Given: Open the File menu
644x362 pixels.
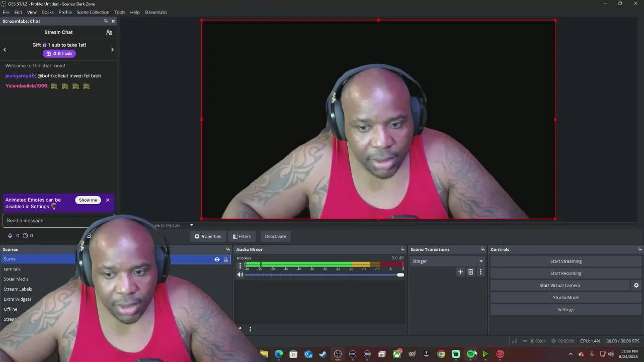Looking at the screenshot, I should point(6,12).
